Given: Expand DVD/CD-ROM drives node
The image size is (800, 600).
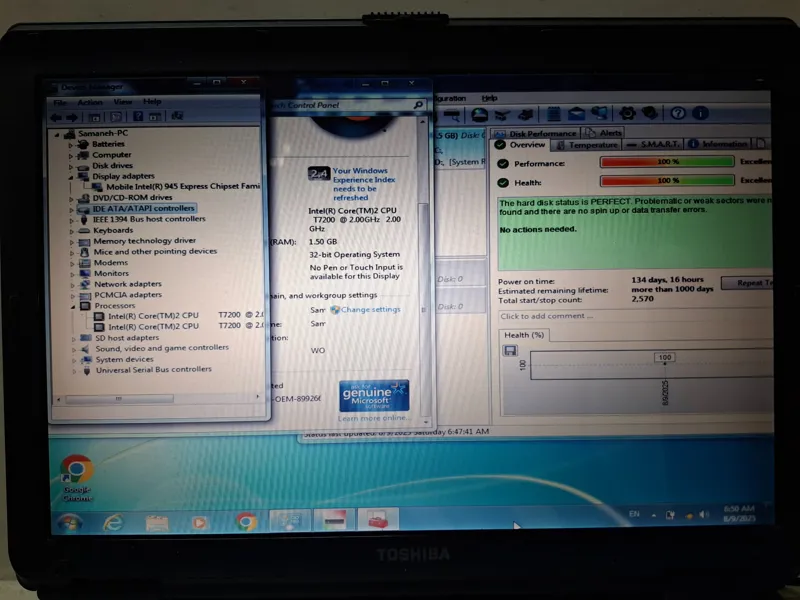Looking at the screenshot, I should pos(71,198).
